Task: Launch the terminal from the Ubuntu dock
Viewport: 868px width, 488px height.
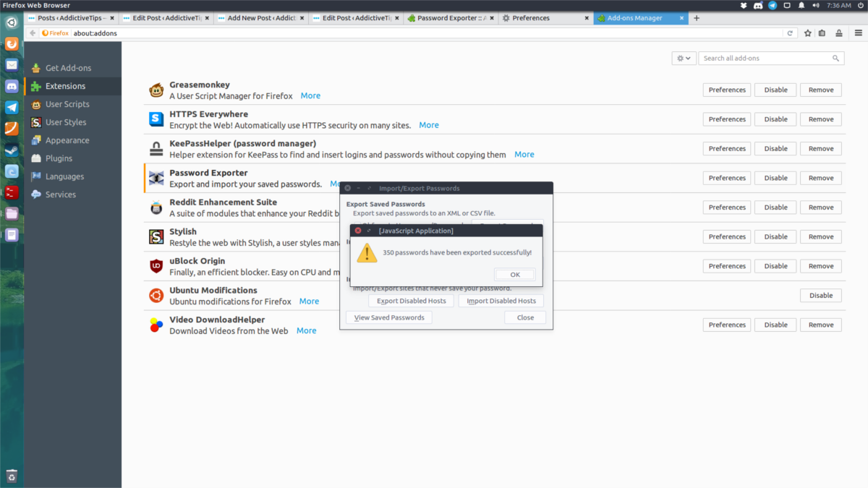Action: tap(12, 192)
